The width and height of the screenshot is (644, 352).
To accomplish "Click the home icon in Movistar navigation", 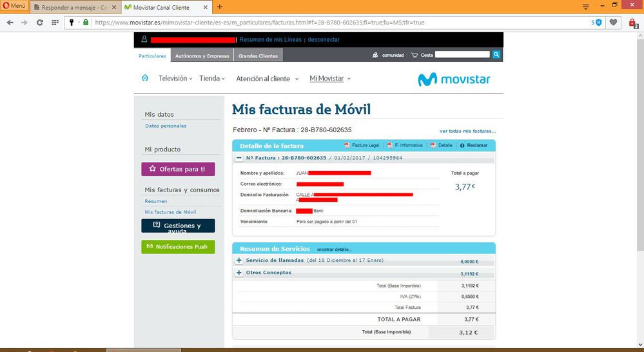I will (145, 79).
